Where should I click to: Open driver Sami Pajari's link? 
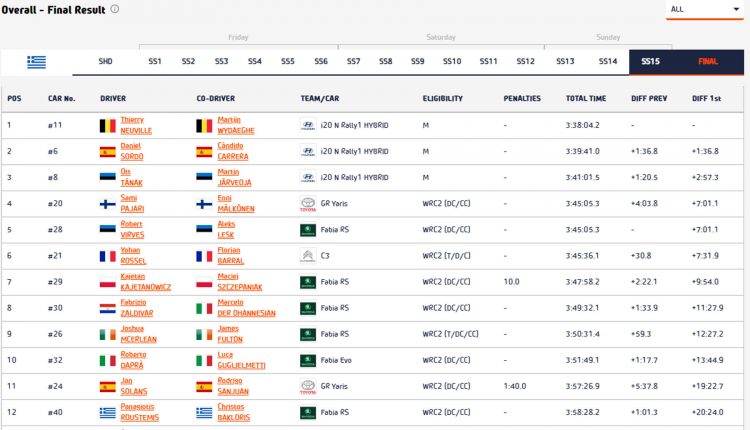click(x=132, y=203)
